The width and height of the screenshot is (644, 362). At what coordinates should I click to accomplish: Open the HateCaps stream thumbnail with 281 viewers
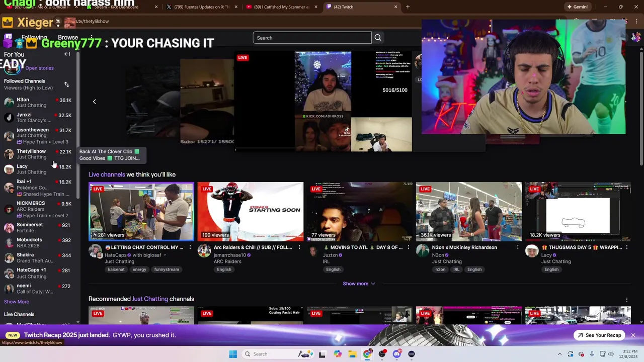pyautogui.click(x=141, y=212)
